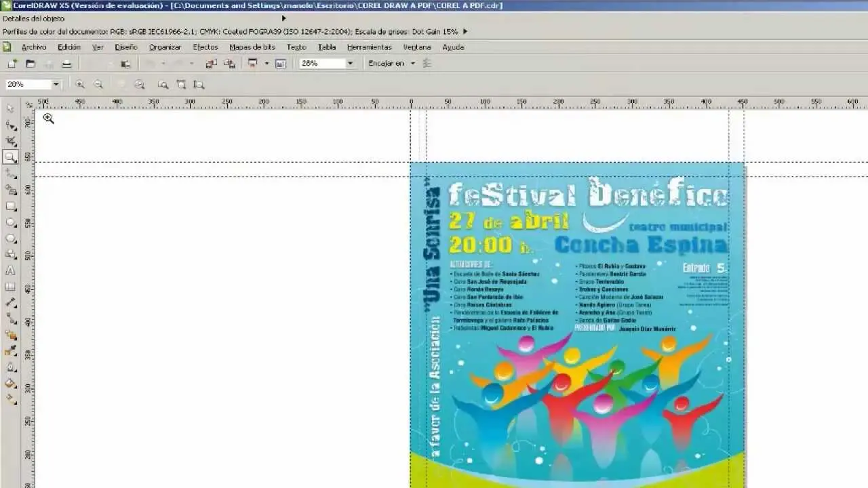Viewport: 868px width, 488px height.
Task: Click the Import icon
Action: [211, 64]
